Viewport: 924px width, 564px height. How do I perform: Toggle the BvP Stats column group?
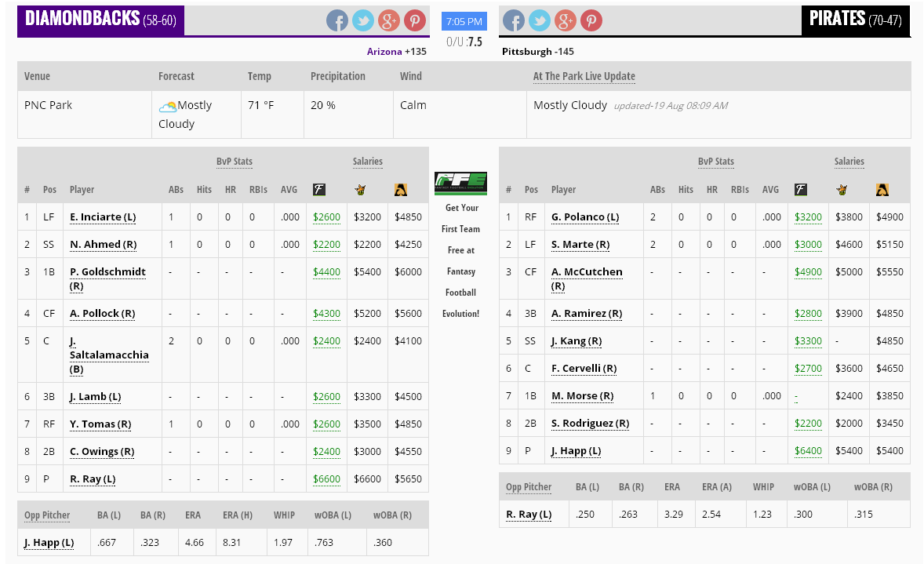pos(234,162)
